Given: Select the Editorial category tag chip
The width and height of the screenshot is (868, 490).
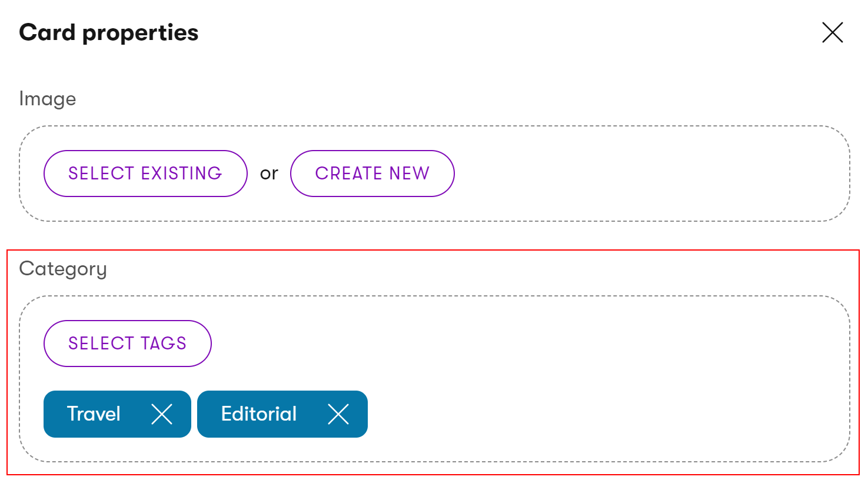Looking at the screenshot, I should [x=259, y=414].
